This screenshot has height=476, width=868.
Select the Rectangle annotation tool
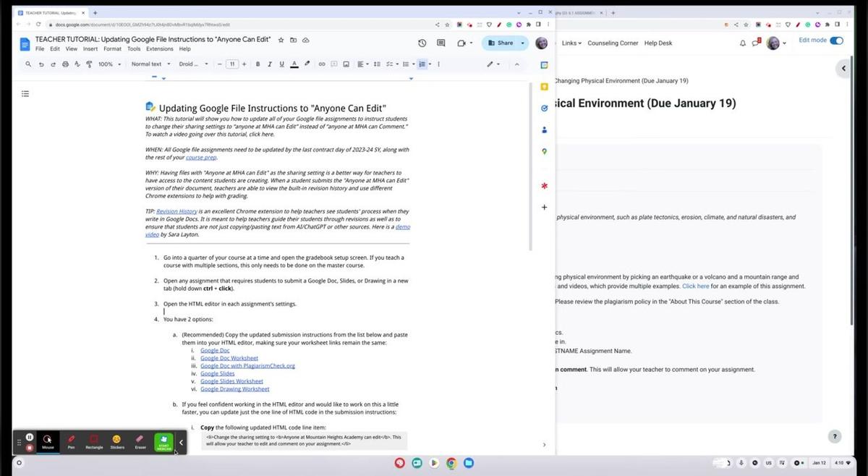point(94,441)
